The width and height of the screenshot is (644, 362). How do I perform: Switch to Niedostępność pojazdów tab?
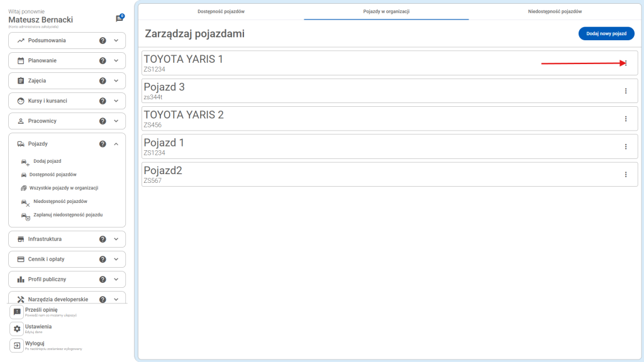[555, 11]
